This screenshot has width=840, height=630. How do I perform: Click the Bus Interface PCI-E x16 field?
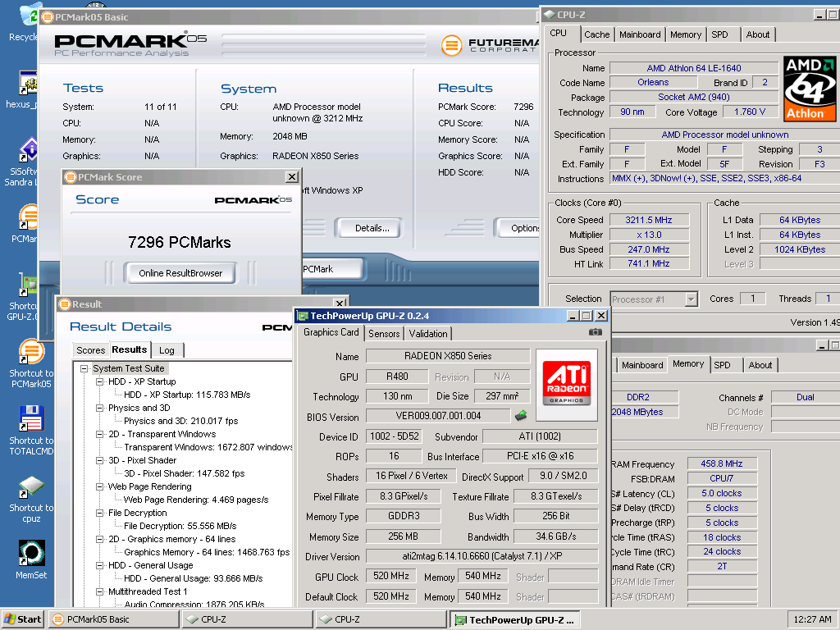(x=540, y=456)
